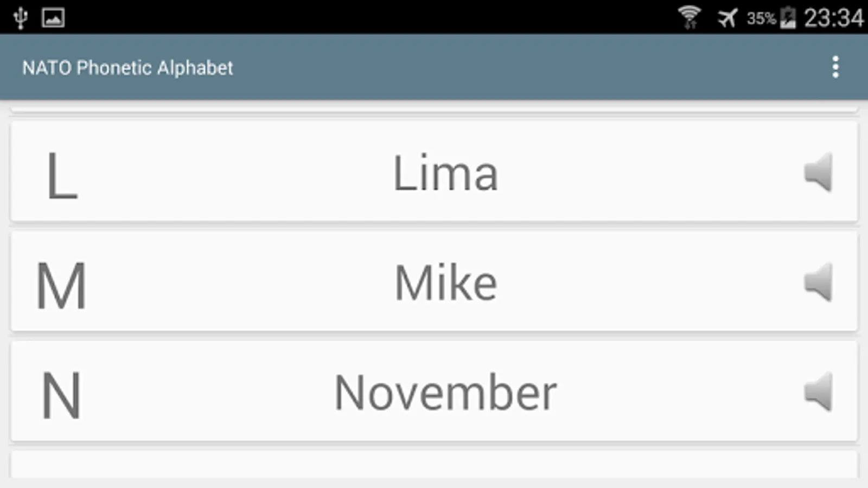Screen dimensions: 868x488
Task: Select the word Mike
Action: click(x=445, y=283)
